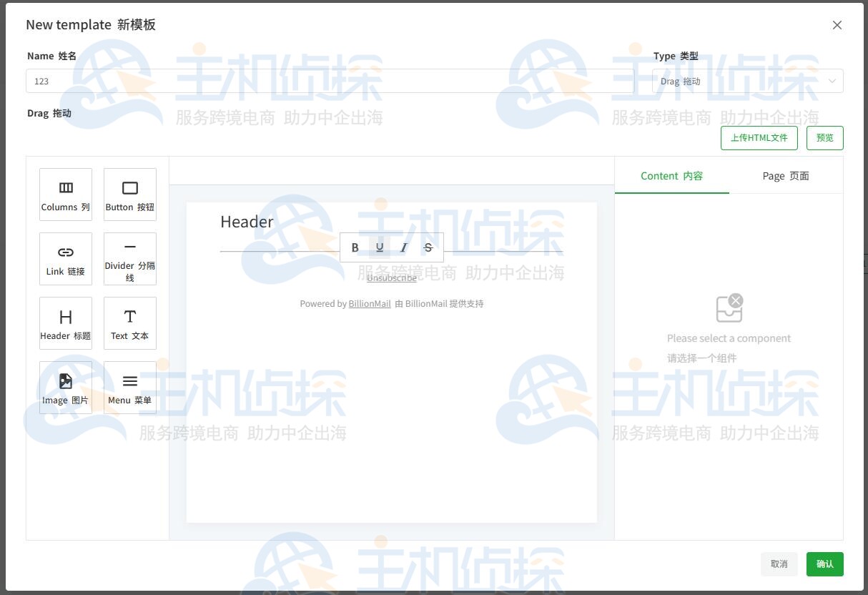Toggle strikethrough formatting
868x595 pixels.
click(x=428, y=247)
